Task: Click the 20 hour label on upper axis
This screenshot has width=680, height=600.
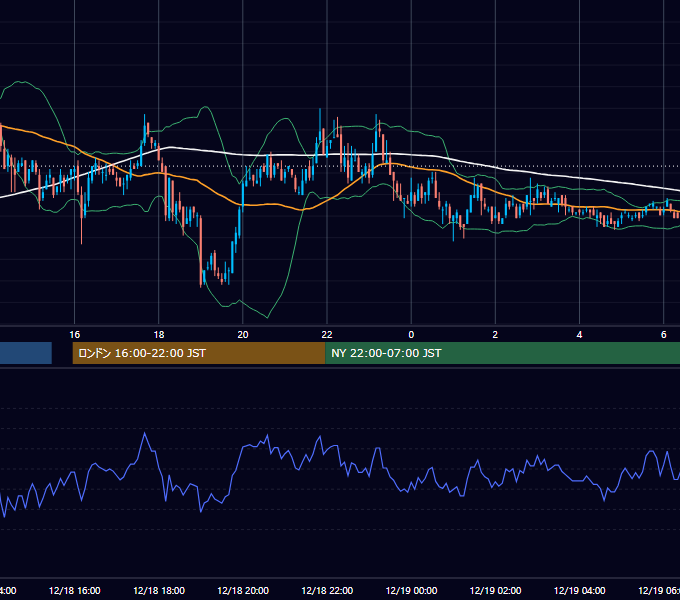Action: (243, 334)
